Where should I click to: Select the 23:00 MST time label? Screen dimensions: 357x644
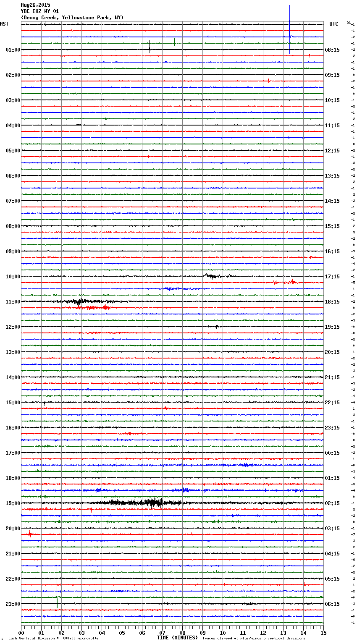coord(13,604)
